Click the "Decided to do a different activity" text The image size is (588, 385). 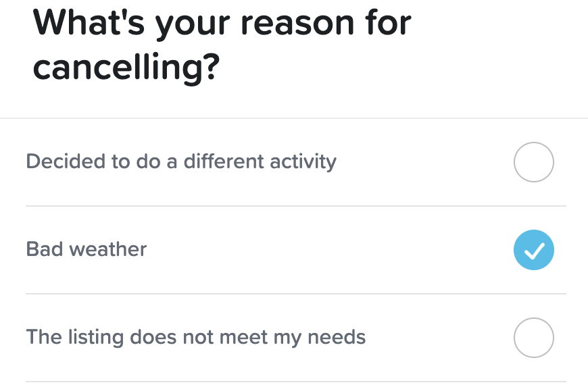pos(181,162)
